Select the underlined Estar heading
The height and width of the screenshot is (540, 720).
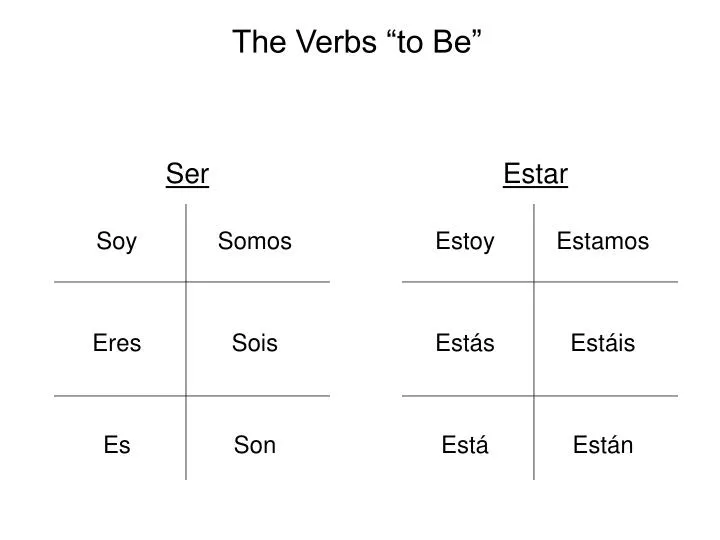click(x=535, y=174)
